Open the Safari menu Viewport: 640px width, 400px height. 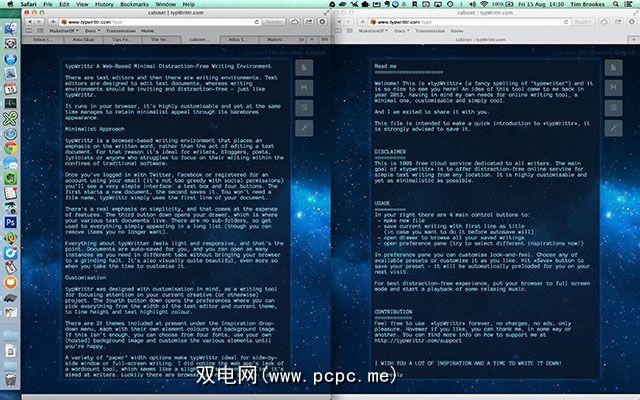click(29, 4)
